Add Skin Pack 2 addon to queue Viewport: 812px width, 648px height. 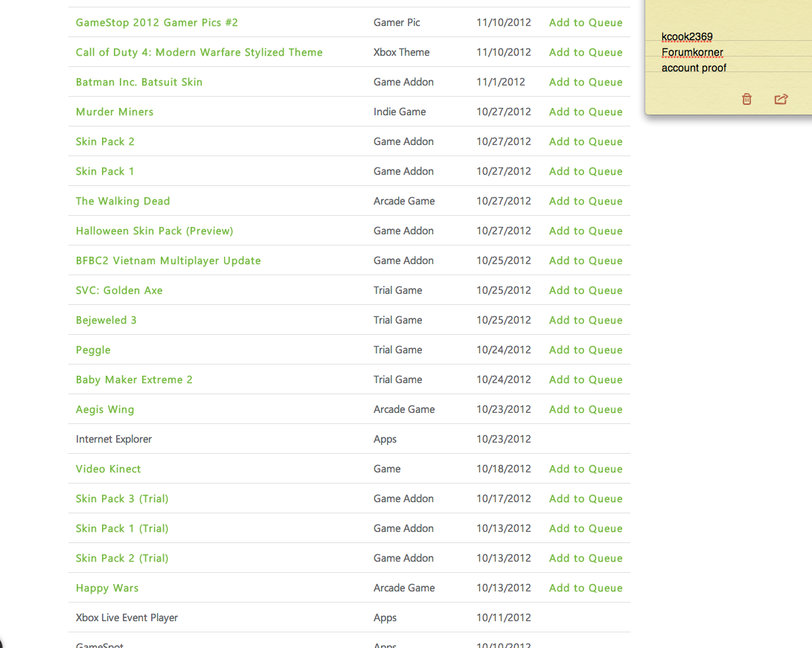(x=586, y=141)
